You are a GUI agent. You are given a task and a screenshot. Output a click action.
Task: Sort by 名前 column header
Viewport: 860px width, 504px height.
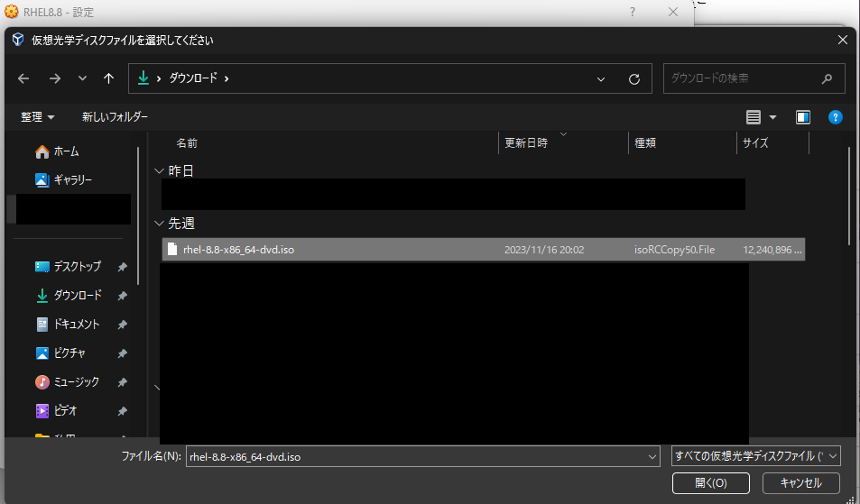187,143
